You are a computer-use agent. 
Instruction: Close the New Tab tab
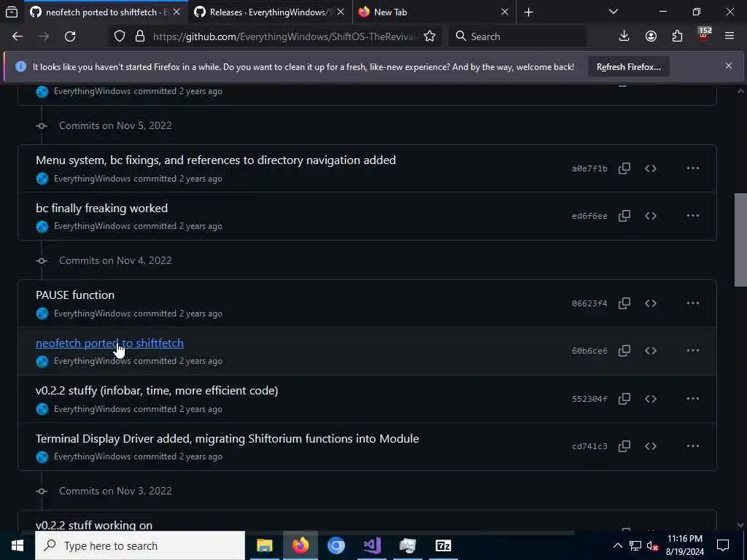pyautogui.click(x=505, y=12)
